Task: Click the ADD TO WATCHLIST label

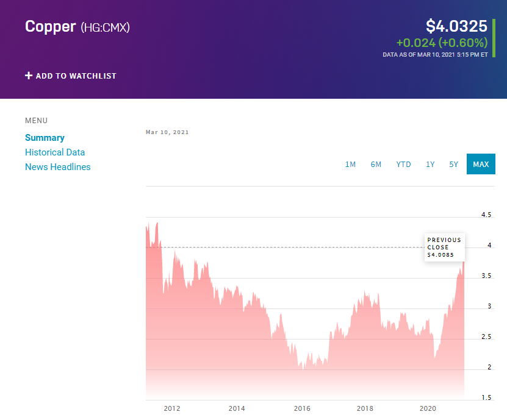Action: 76,76
